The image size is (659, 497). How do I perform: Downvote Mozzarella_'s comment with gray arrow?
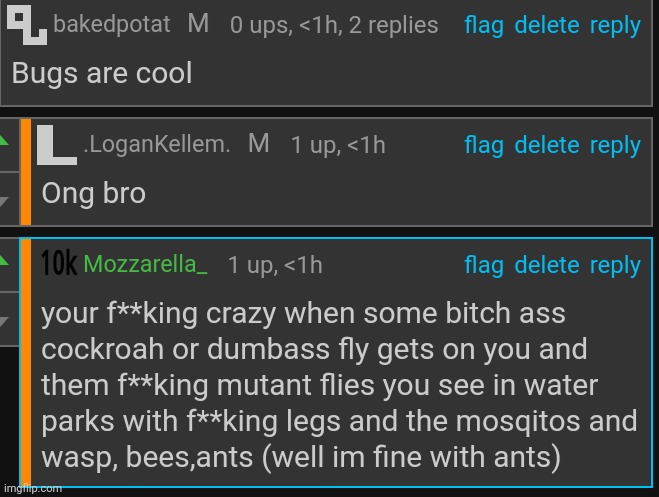[4, 321]
